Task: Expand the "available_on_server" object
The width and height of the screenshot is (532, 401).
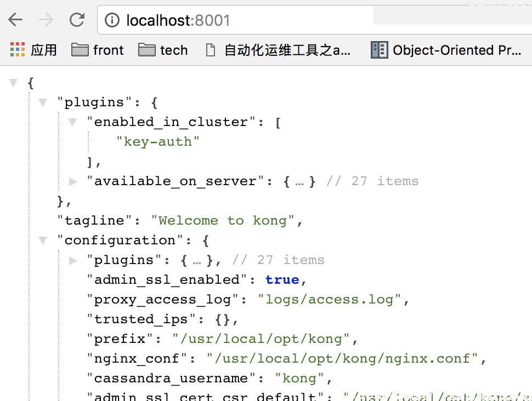Action: click(x=73, y=181)
